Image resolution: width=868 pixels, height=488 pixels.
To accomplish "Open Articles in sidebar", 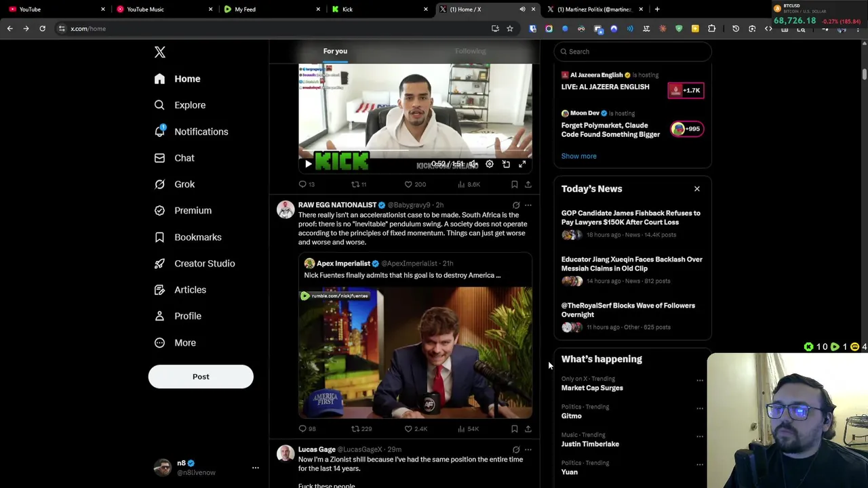I will pos(180,289).
